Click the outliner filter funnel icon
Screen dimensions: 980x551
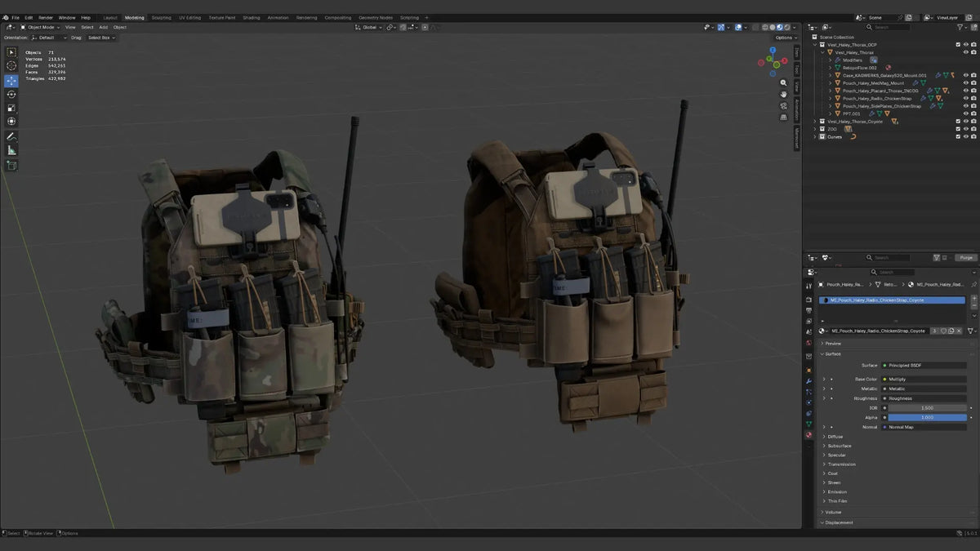[960, 27]
